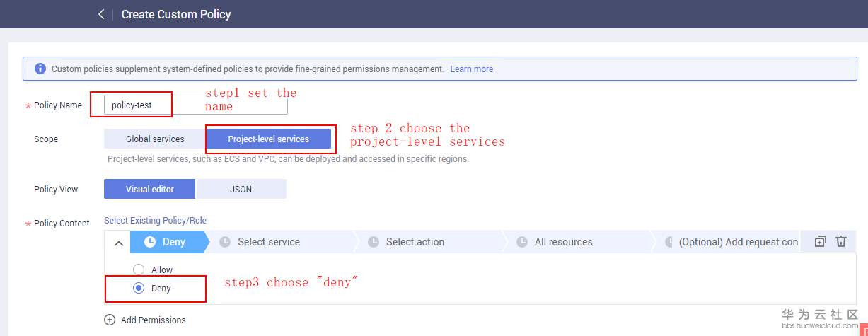Delete the permission block with the trash icon
The image size is (868, 336).
coord(840,241)
